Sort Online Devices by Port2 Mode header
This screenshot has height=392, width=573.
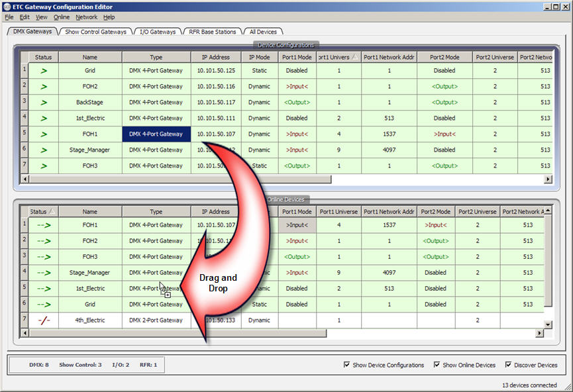(436, 211)
